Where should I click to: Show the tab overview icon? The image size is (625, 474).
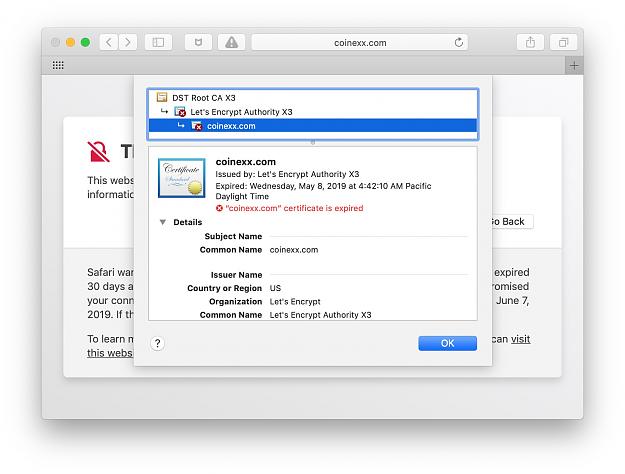(563, 42)
